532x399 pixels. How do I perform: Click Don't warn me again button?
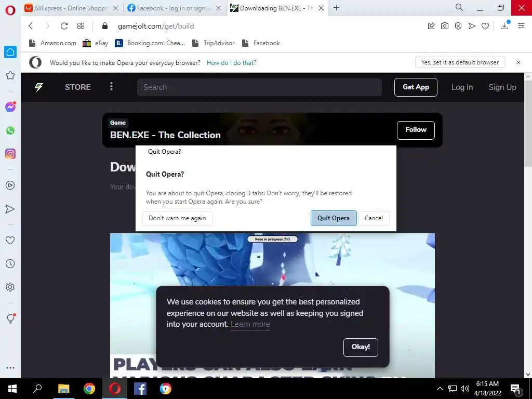pos(177,218)
